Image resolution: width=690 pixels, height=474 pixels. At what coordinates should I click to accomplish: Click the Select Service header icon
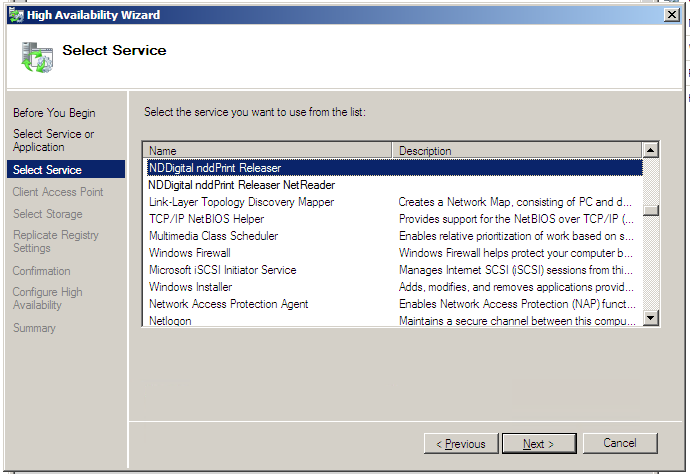[x=37, y=58]
